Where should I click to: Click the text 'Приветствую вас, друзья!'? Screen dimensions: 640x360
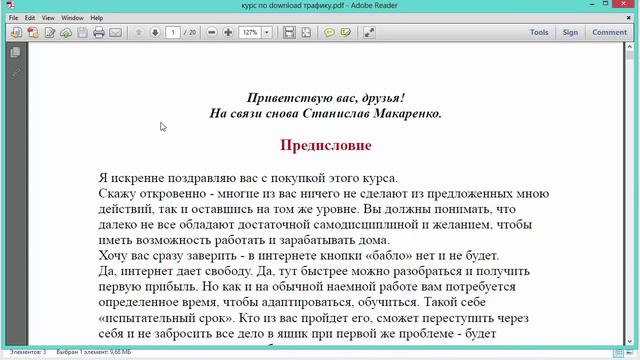326,98
